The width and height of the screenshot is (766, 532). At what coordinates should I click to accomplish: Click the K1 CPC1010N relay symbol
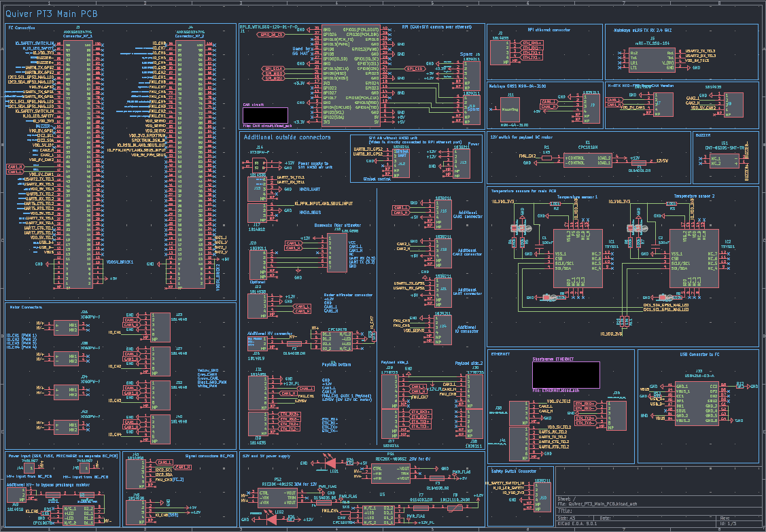pos(588,160)
